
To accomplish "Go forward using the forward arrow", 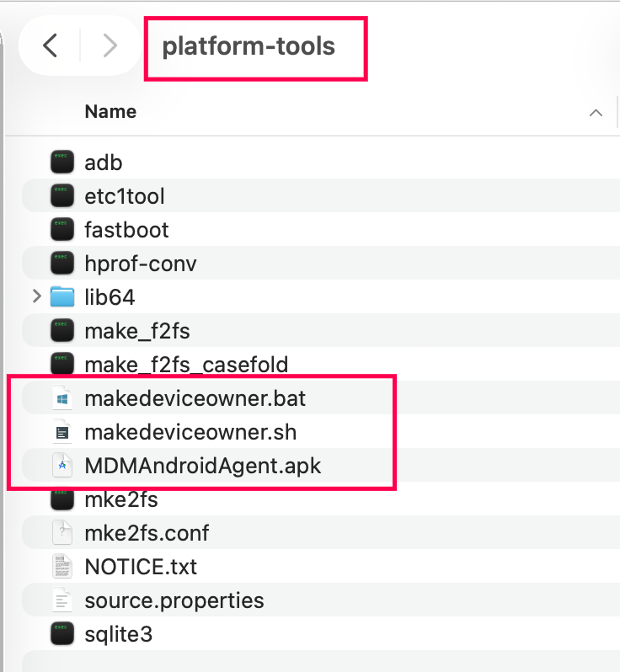I will tap(110, 45).
